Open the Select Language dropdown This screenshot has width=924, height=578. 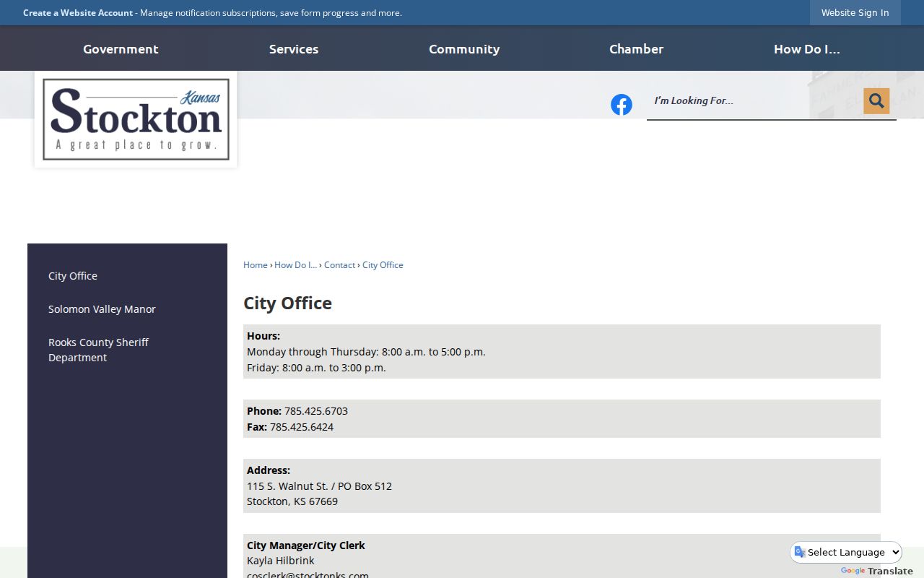pyautogui.click(x=846, y=552)
